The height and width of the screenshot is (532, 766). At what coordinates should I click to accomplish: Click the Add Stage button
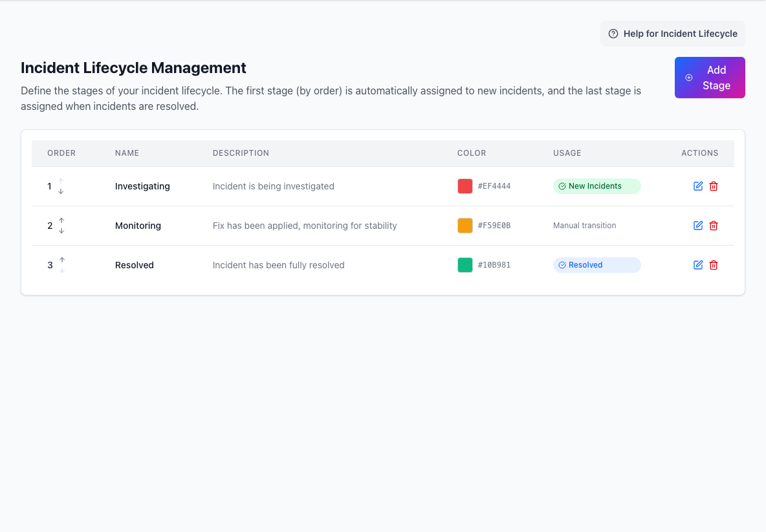[710, 78]
